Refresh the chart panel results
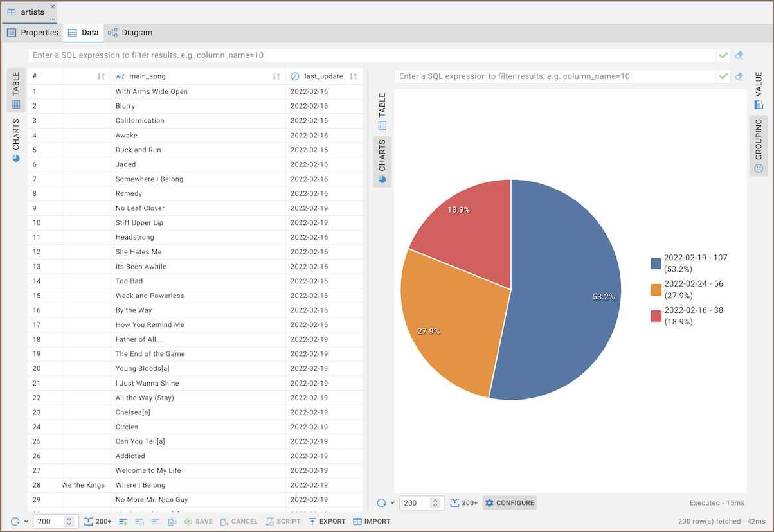774x532 pixels. 381,503
